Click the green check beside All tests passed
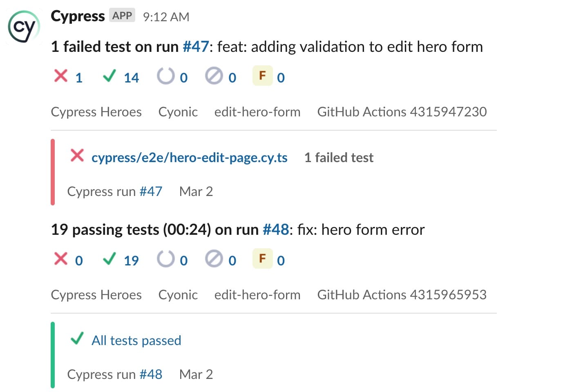 tap(77, 339)
